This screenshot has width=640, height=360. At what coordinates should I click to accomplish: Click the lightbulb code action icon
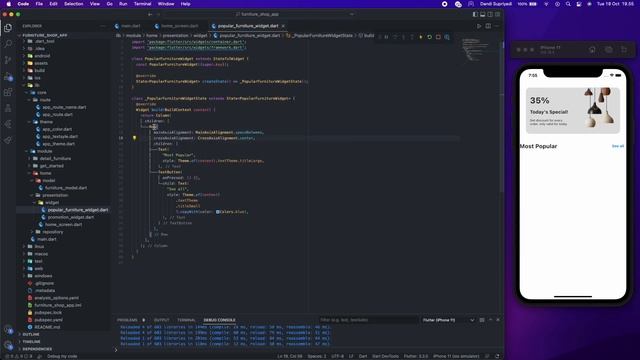(x=134, y=138)
